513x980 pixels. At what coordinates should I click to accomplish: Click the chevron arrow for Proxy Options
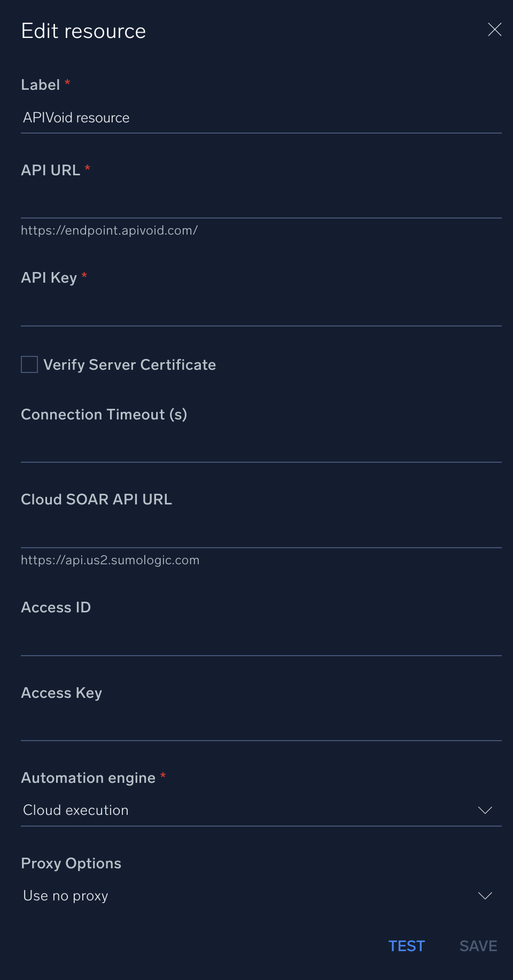[x=485, y=896]
